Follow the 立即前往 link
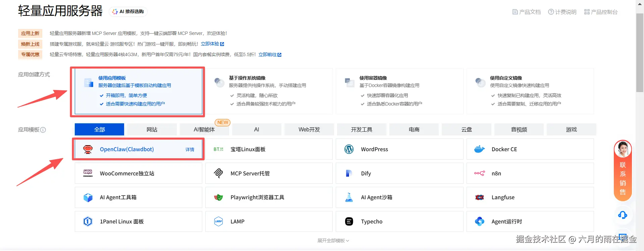 (267, 55)
